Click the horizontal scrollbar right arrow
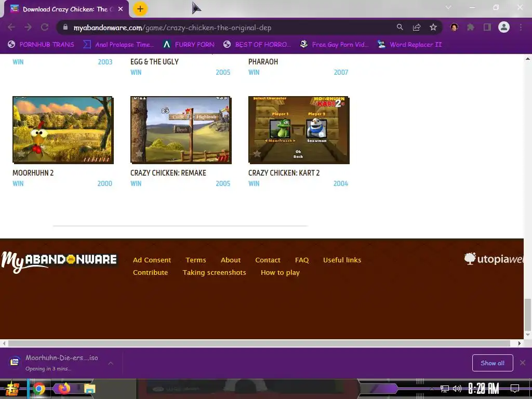Image resolution: width=532 pixels, height=399 pixels. pyautogui.click(x=519, y=343)
